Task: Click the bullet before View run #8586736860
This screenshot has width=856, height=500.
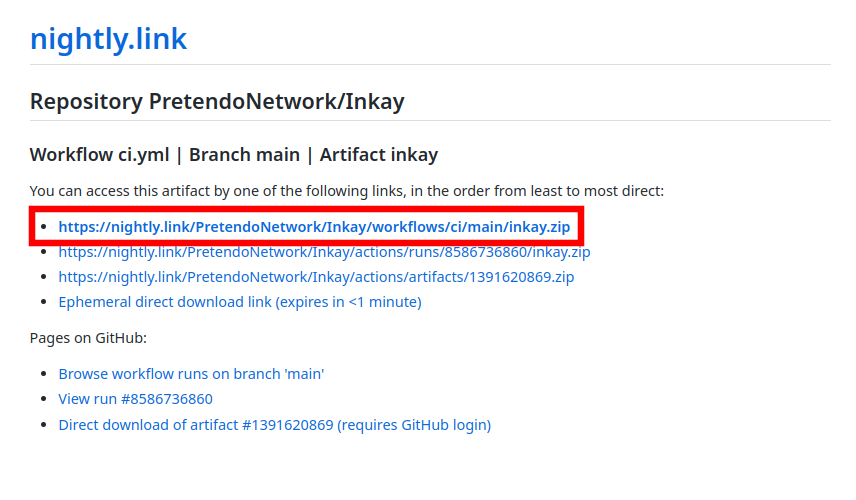Action: 44,399
